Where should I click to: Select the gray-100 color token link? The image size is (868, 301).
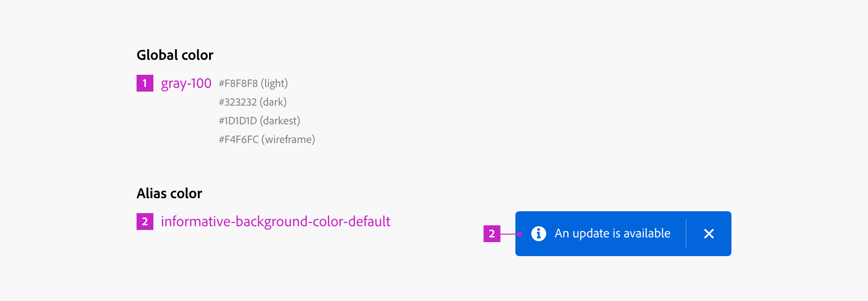click(x=186, y=83)
